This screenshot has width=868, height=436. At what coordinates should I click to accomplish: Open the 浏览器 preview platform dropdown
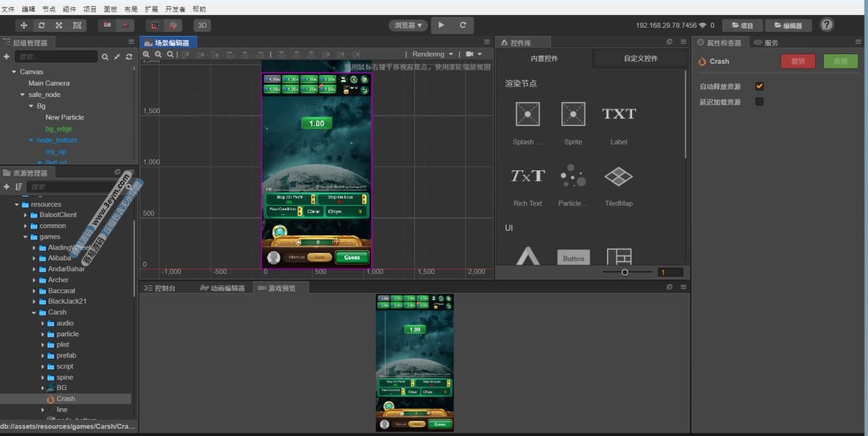tap(408, 25)
